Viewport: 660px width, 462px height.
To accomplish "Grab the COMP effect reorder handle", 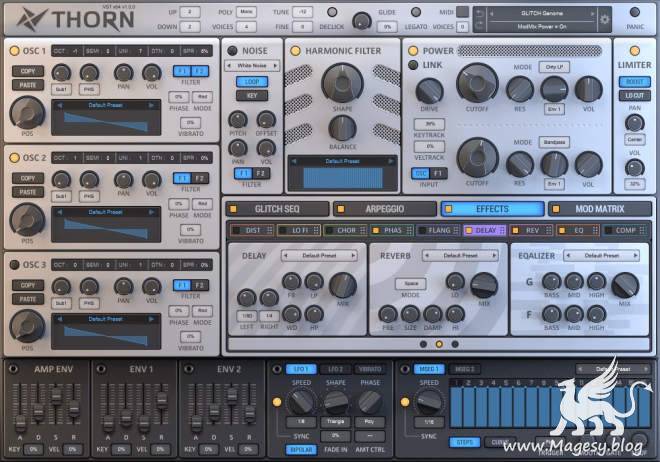I will pyautogui.click(x=642, y=230).
